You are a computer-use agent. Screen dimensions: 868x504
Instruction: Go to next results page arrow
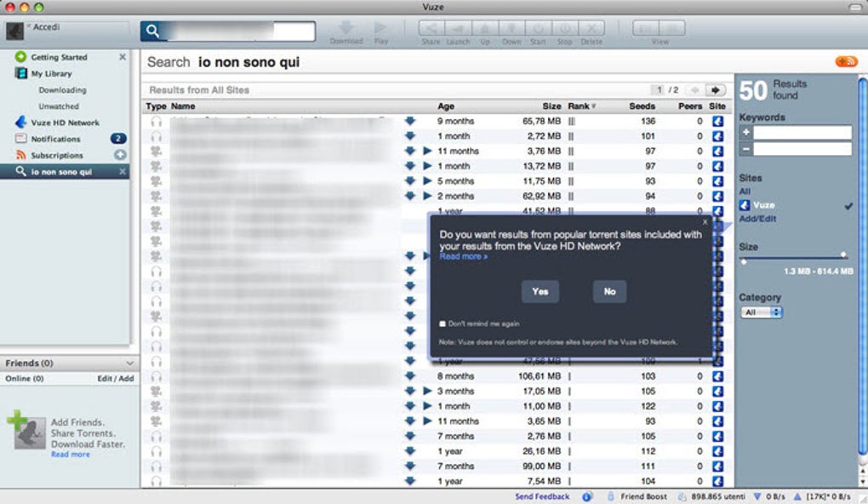point(716,89)
